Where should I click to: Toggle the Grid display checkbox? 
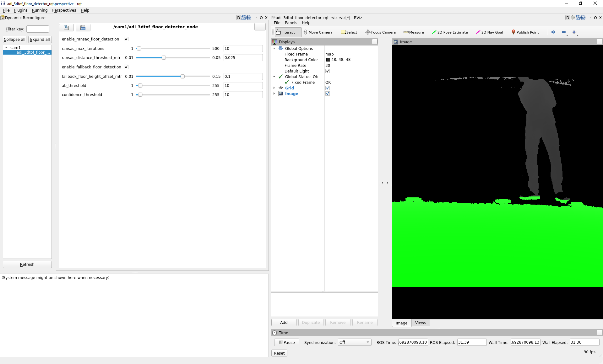[328, 88]
